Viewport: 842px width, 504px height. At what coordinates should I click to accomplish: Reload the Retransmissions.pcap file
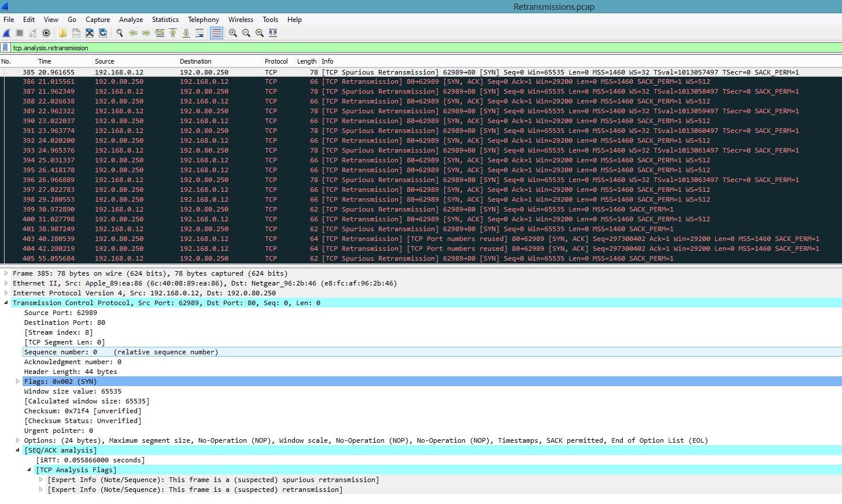(104, 33)
